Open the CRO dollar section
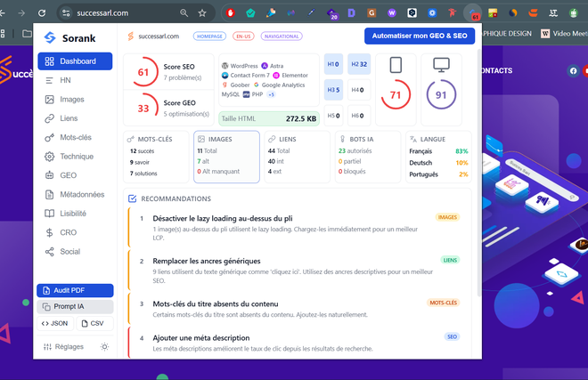 69,232
